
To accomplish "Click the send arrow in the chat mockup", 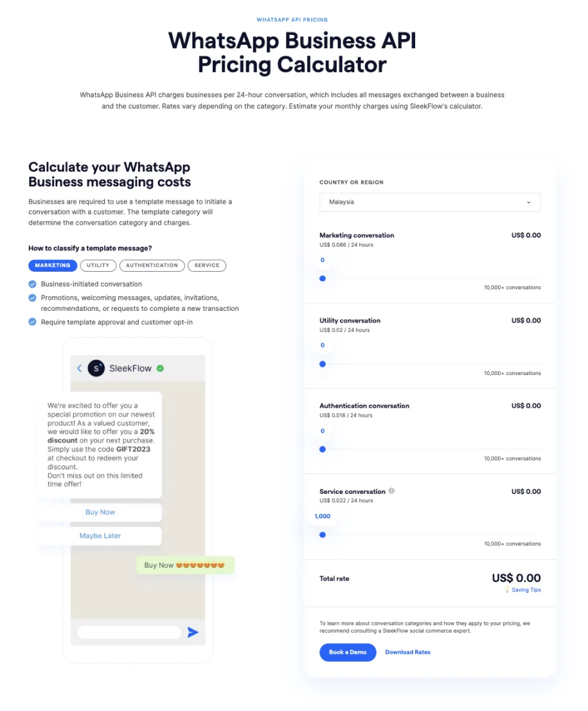I will [192, 633].
